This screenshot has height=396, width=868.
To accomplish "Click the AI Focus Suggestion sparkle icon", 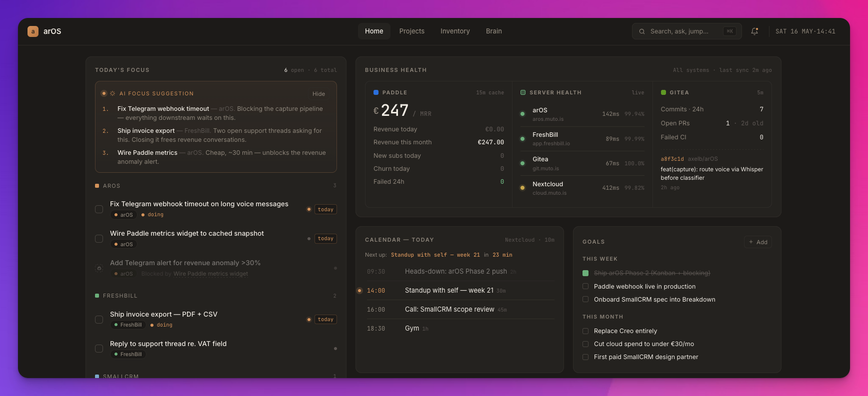I will (x=112, y=93).
